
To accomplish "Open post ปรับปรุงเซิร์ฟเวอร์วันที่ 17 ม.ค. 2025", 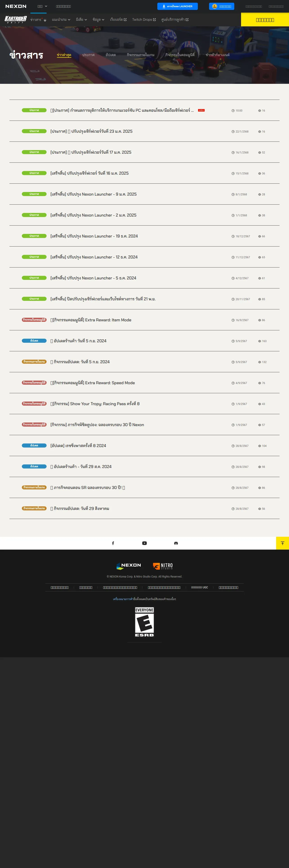I will coord(91,152).
